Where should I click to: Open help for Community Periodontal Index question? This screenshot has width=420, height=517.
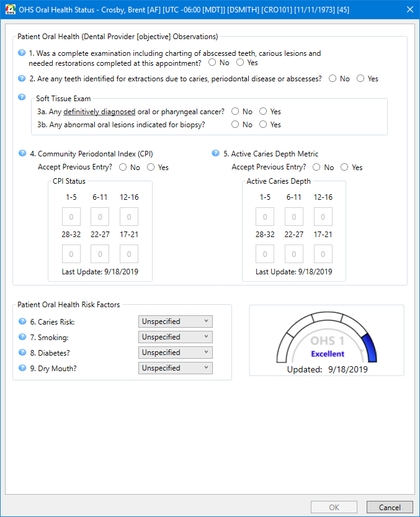22,153
